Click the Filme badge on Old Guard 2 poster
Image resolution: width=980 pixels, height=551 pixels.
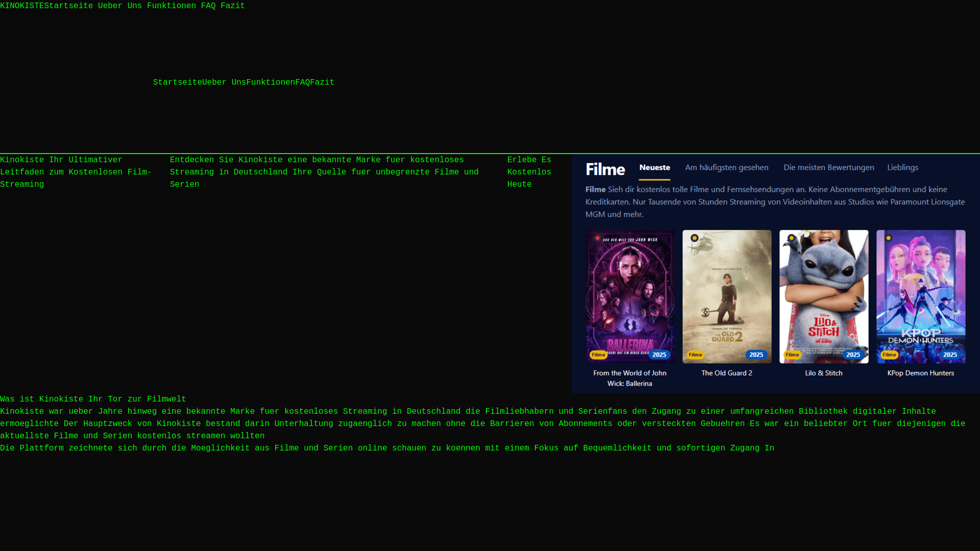(x=695, y=355)
